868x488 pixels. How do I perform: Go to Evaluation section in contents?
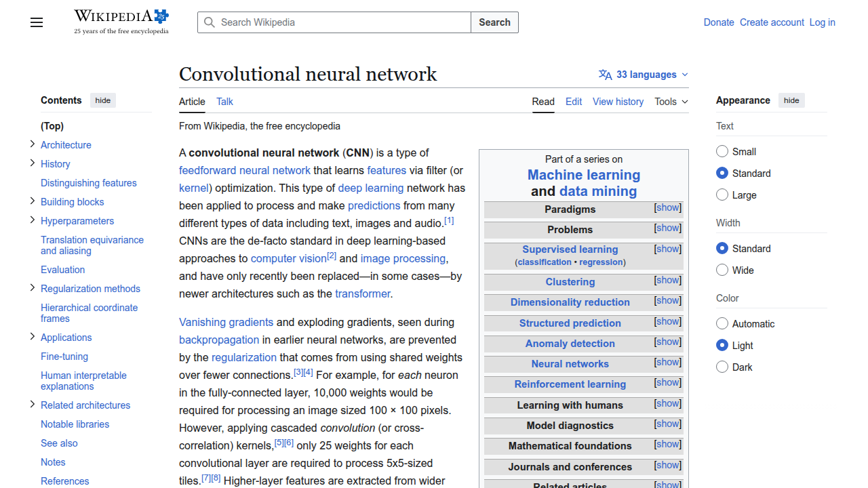pos(63,270)
